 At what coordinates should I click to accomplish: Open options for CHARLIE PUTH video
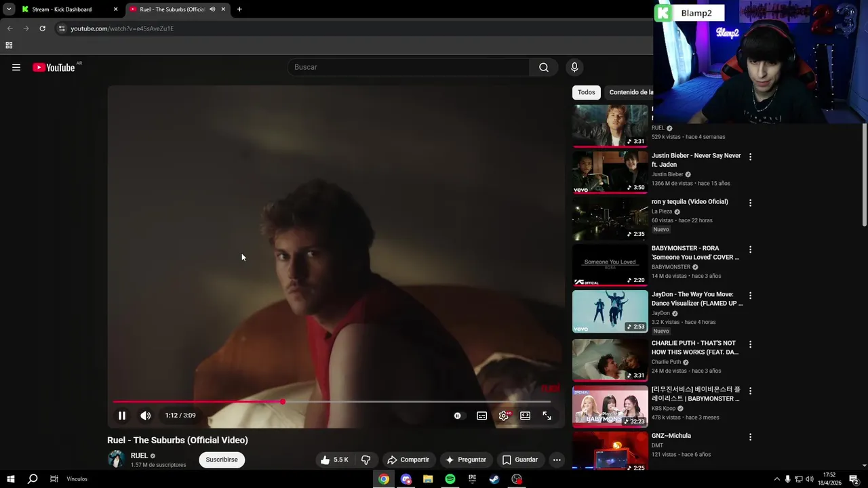point(750,344)
